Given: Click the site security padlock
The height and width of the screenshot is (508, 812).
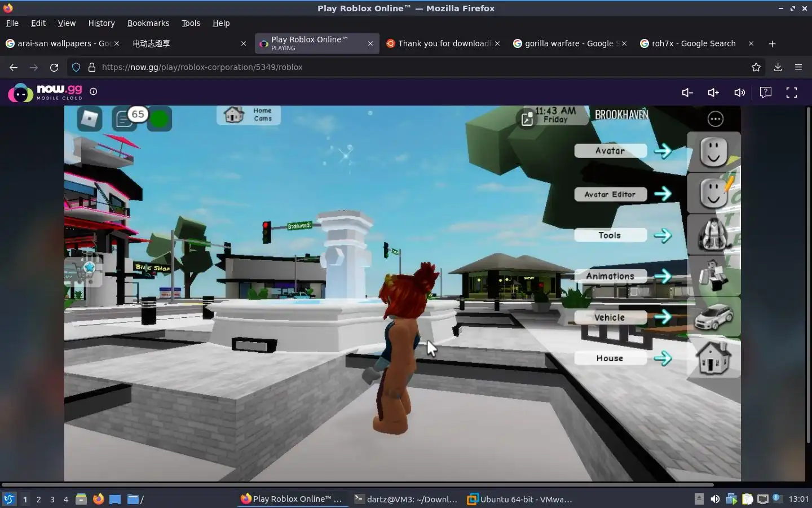Looking at the screenshot, I should [92, 67].
